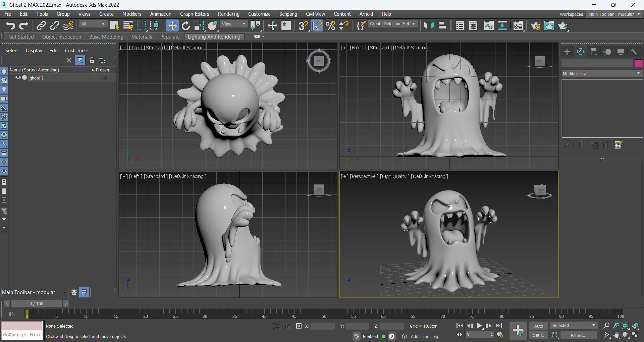
Task: Toggle the explorer filter funnel button
Action: point(80,60)
